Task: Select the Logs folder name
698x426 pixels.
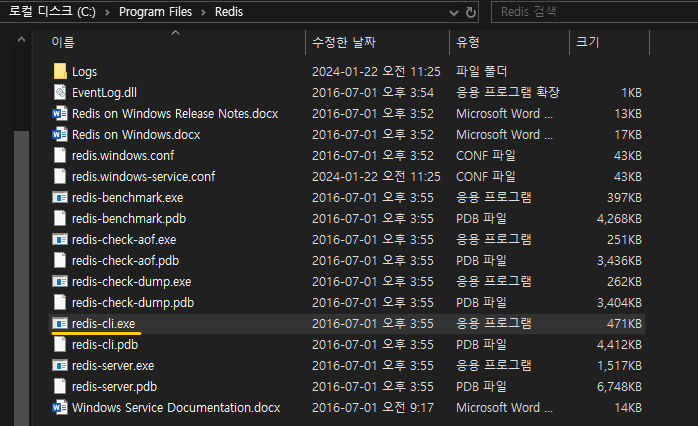Action: [x=85, y=72]
